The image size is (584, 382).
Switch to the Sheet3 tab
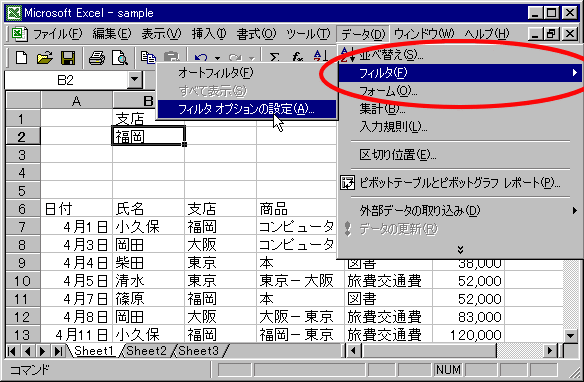(199, 351)
